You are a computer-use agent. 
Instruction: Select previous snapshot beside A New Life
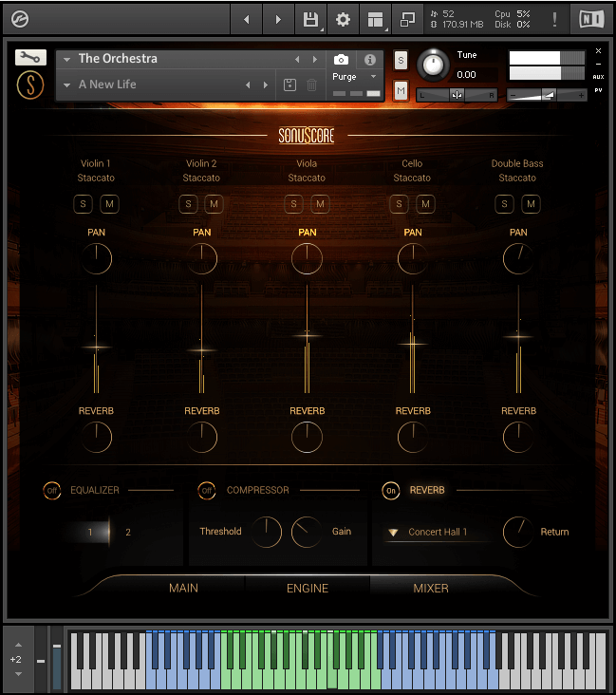[x=248, y=85]
